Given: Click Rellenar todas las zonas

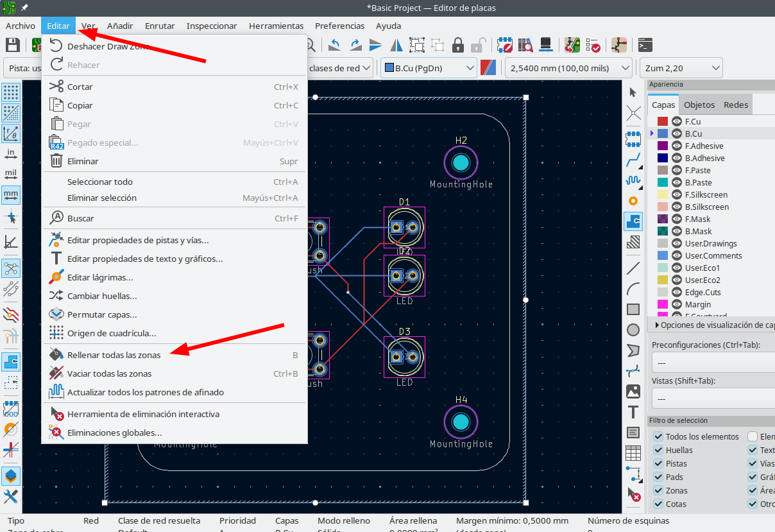Looking at the screenshot, I should (114, 355).
